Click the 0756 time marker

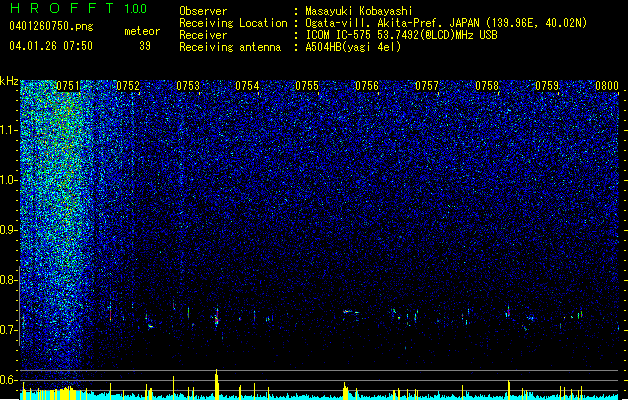tap(367, 86)
